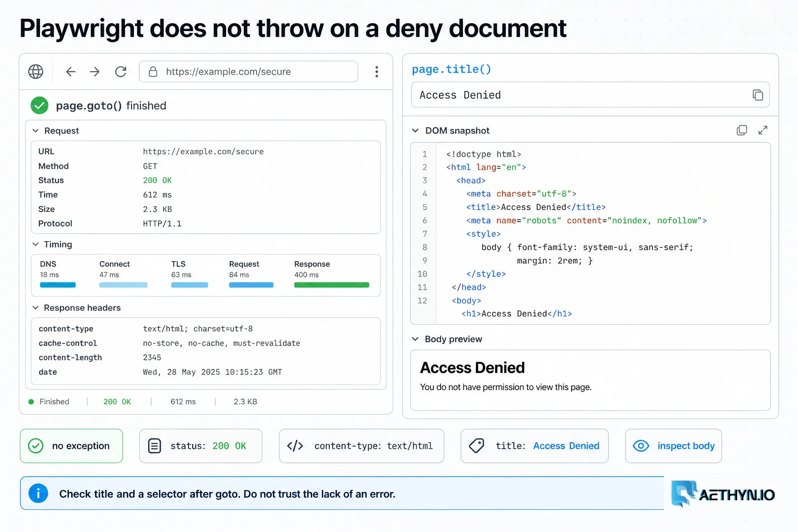Reload the page with the refresh icon

click(x=121, y=72)
